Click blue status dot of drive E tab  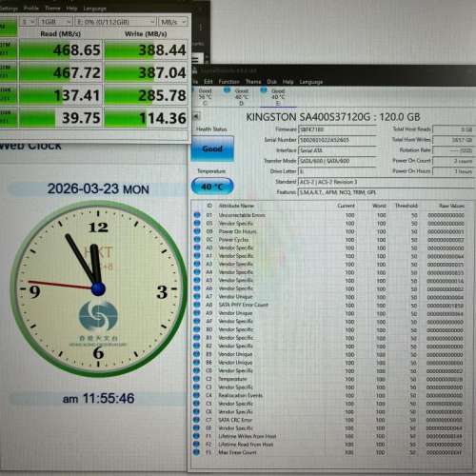click(264, 90)
